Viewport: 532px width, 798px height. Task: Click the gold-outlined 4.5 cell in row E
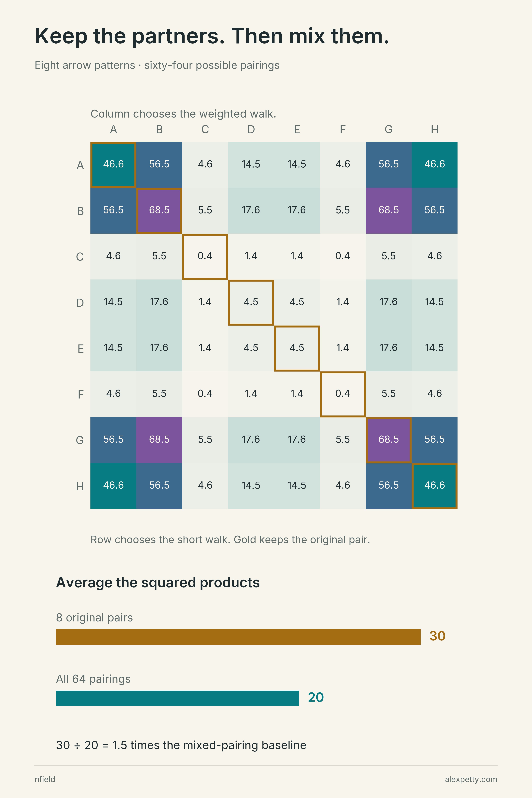[x=297, y=348]
